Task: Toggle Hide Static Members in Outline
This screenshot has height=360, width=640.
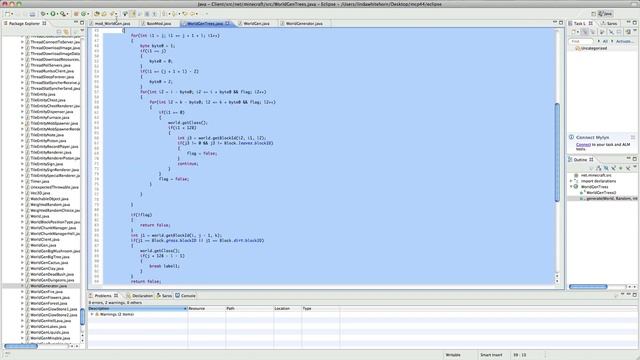Action: coord(613,168)
